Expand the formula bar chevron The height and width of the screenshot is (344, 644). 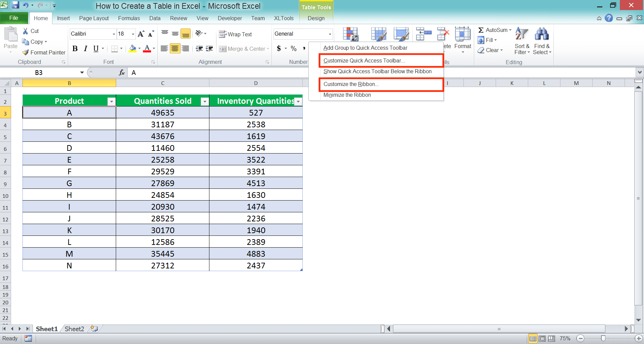pos(640,72)
